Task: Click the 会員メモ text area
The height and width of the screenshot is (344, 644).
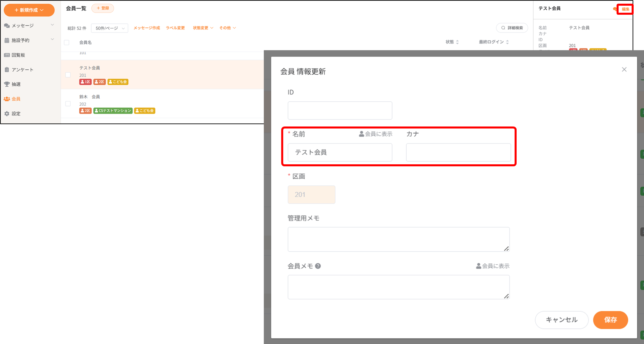Action: coord(399,287)
